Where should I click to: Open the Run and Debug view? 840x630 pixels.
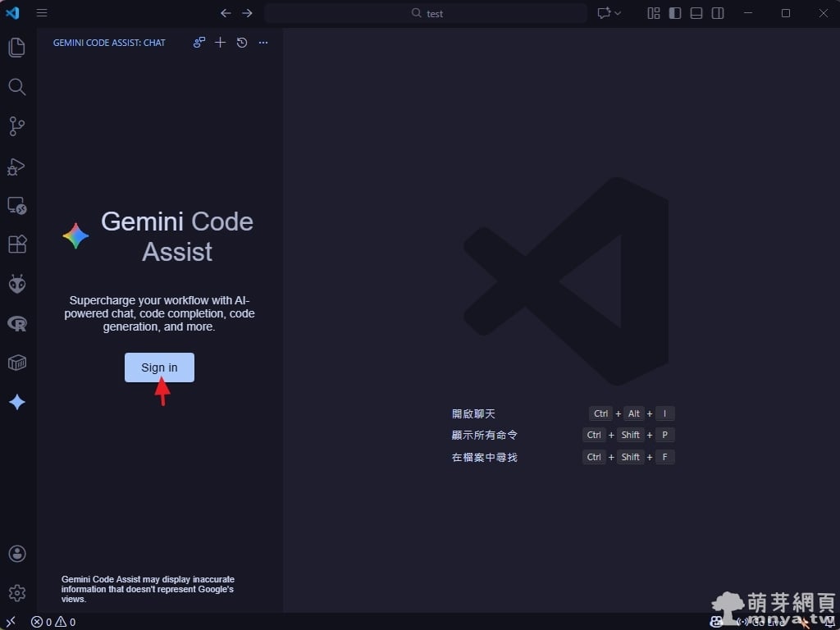coord(16,166)
